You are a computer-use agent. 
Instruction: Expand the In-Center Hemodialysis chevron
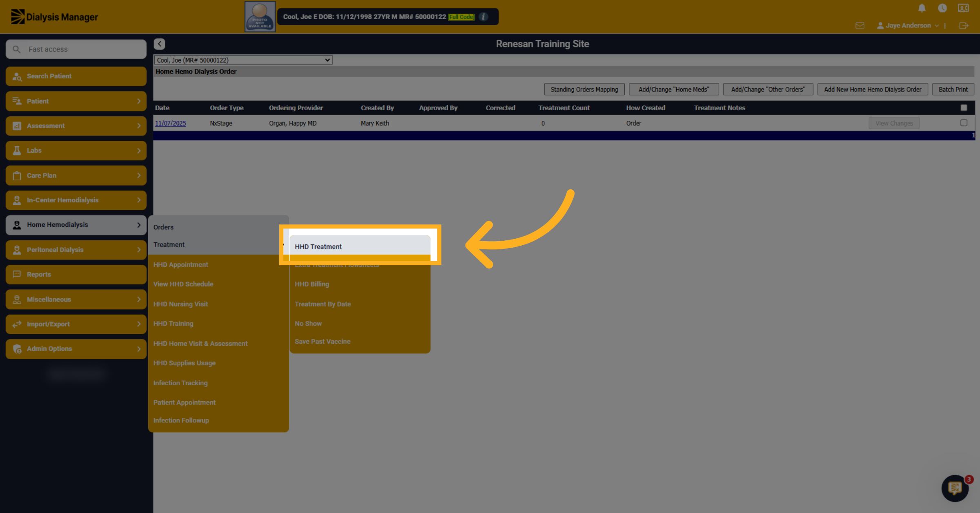[139, 200]
